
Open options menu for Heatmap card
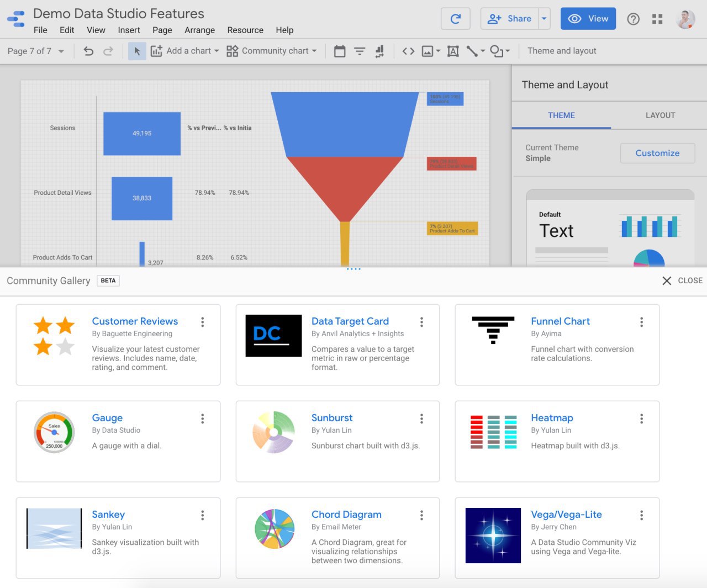pyautogui.click(x=641, y=419)
